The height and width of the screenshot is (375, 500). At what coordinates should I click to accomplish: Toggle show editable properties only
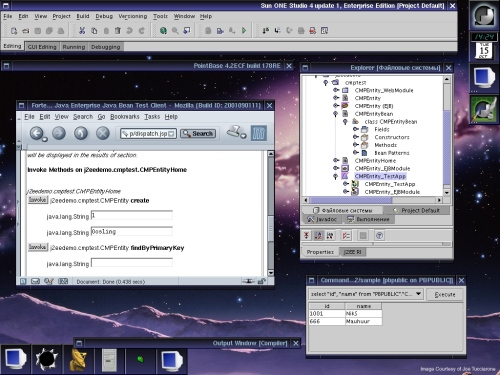coord(346,236)
